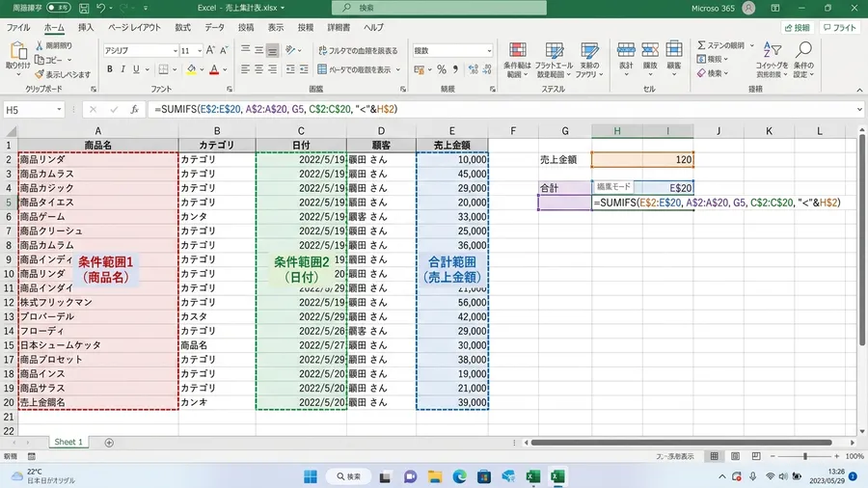Apply comma style format
The image size is (868, 488).
[x=455, y=69]
